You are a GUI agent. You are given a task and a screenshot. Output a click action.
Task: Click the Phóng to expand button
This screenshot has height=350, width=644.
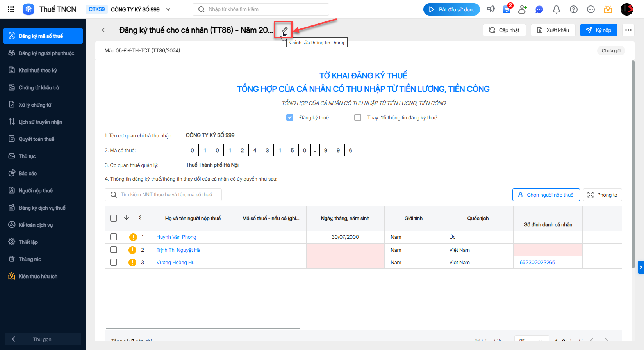click(603, 195)
